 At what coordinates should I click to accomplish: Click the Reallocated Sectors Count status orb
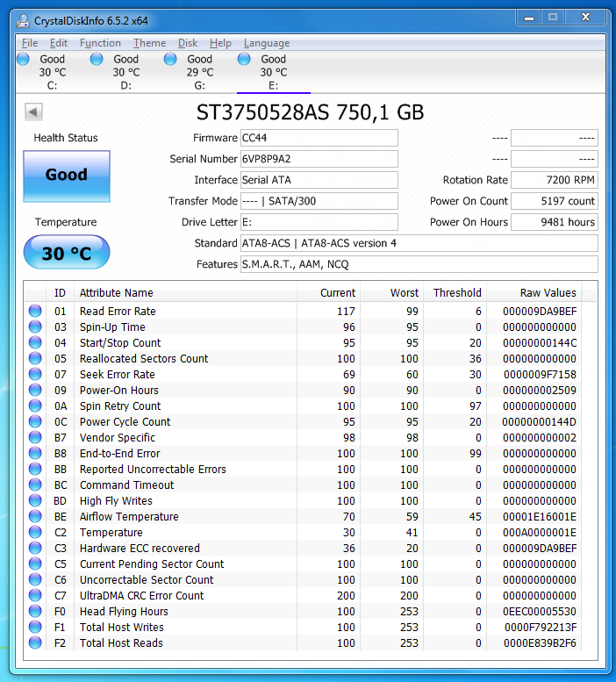[x=35, y=358]
